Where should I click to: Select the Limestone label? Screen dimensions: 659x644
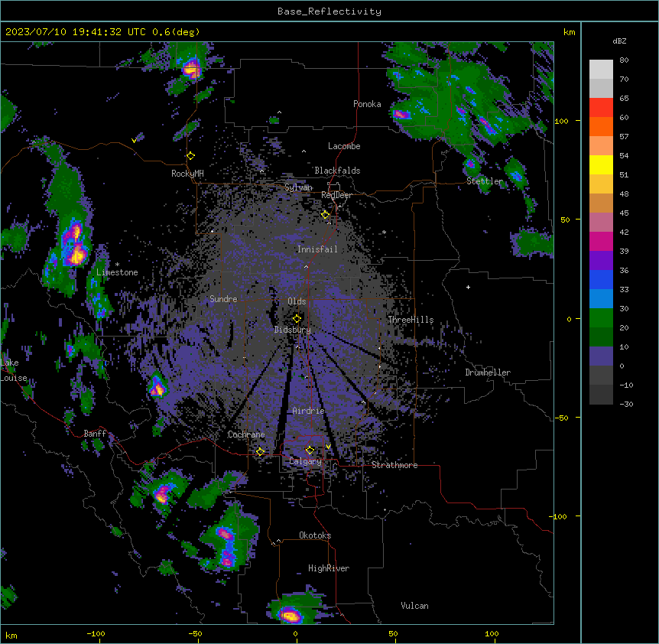click(x=117, y=272)
